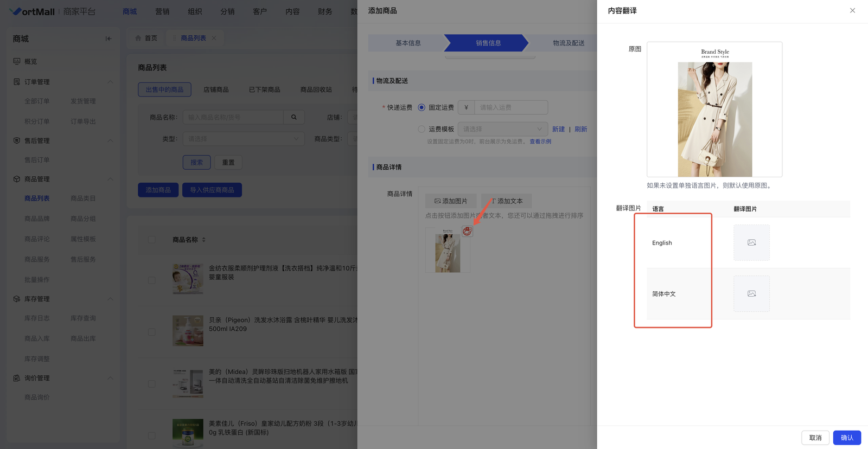Click the 确认 button

pyautogui.click(x=846, y=438)
